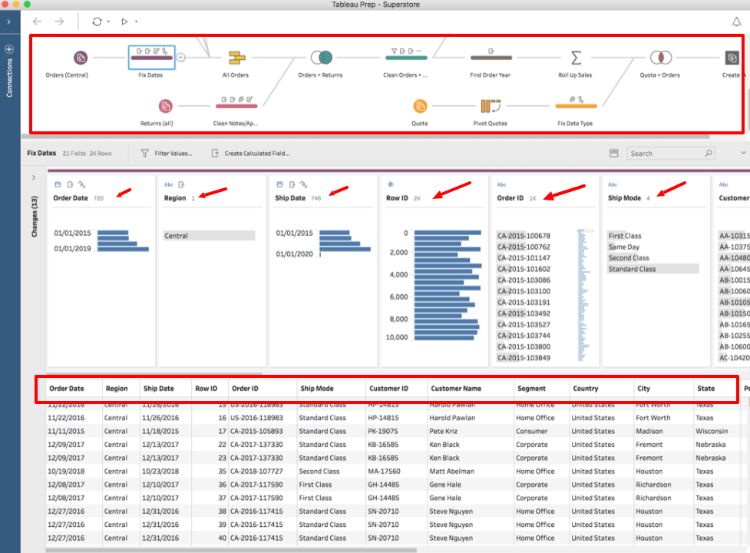Open the Roll Up Sales aggregate step
This screenshot has width=750, height=553.
(x=576, y=58)
